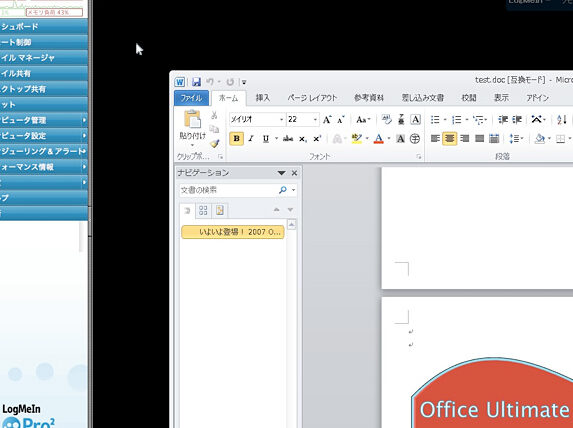Image resolution: width=573 pixels, height=428 pixels.
Task: Open the Underline style dropdown arrow
Action: coord(276,139)
